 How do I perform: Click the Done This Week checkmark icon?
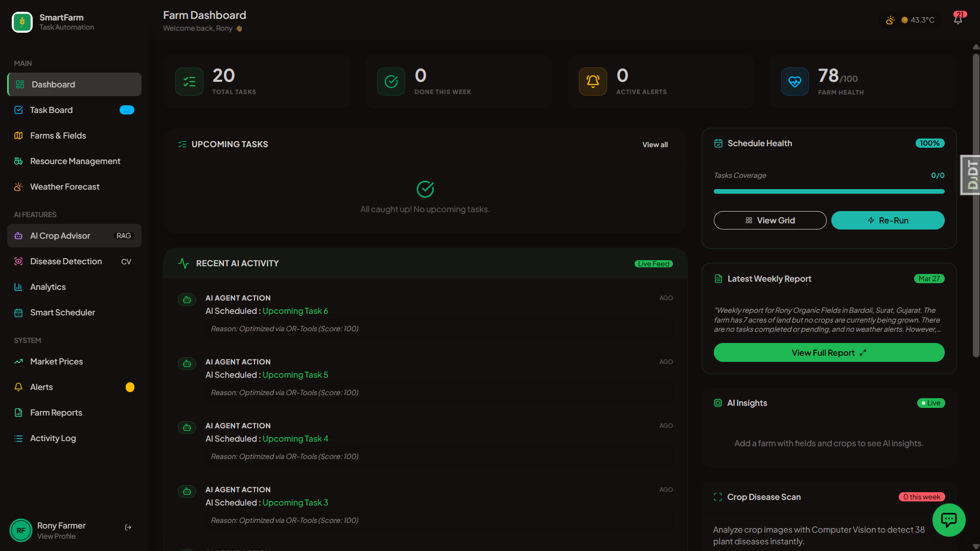click(391, 82)
